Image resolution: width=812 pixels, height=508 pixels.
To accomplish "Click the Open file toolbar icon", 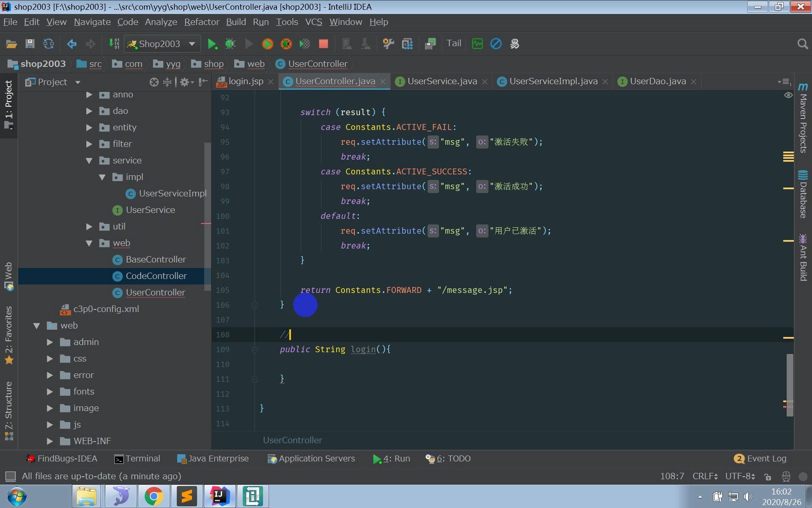I will point(11,44).
